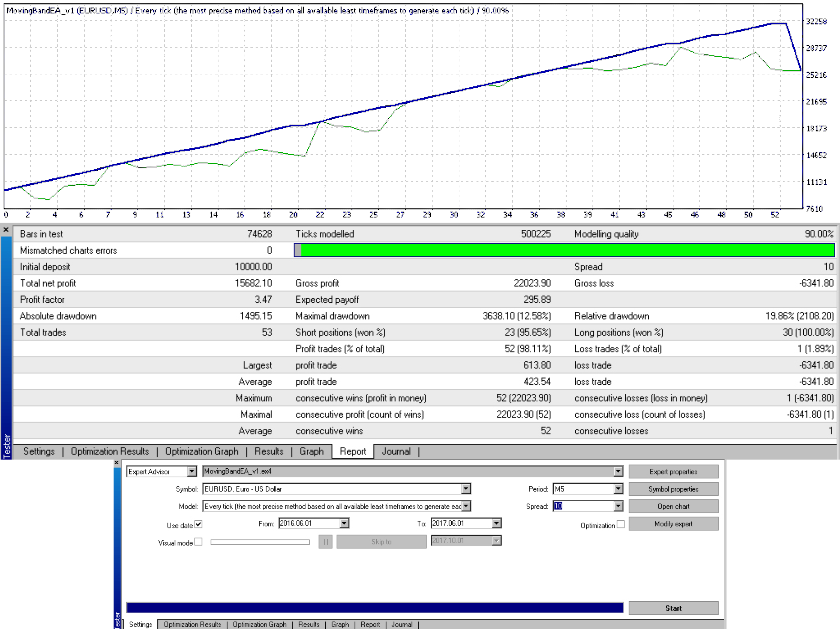Enable the Optimization checkbox
Screen dimensions: 840x629
click(621, 525)
